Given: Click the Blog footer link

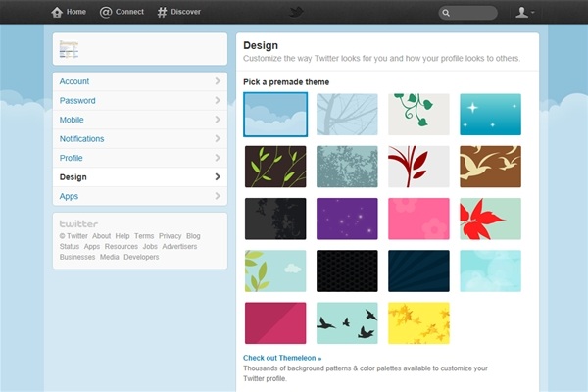Looking at the screenshot, I should click(193, 236).
